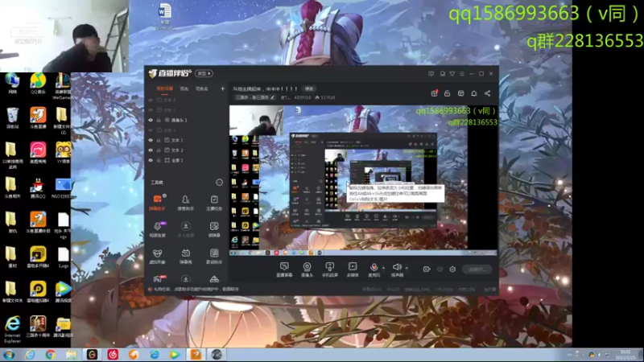Edit the 三国杀 category selector
The width and height of the screenshot is (644, 362).
point(255,97)
